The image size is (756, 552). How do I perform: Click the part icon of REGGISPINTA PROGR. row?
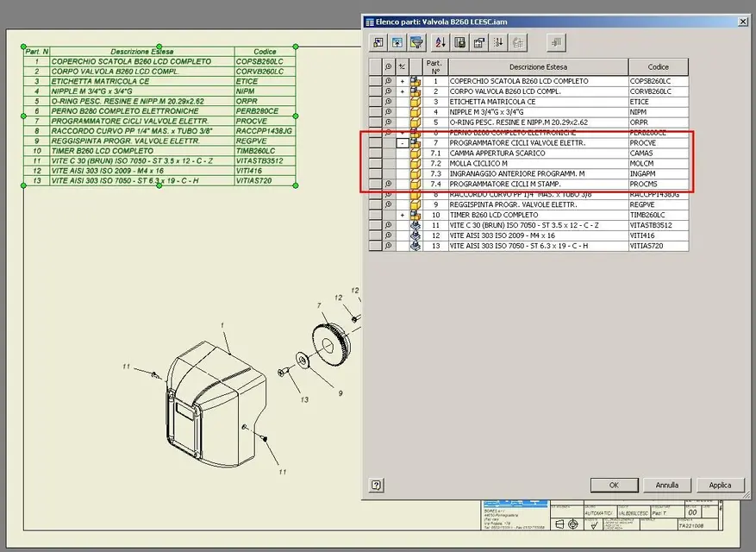click(415, 204)
